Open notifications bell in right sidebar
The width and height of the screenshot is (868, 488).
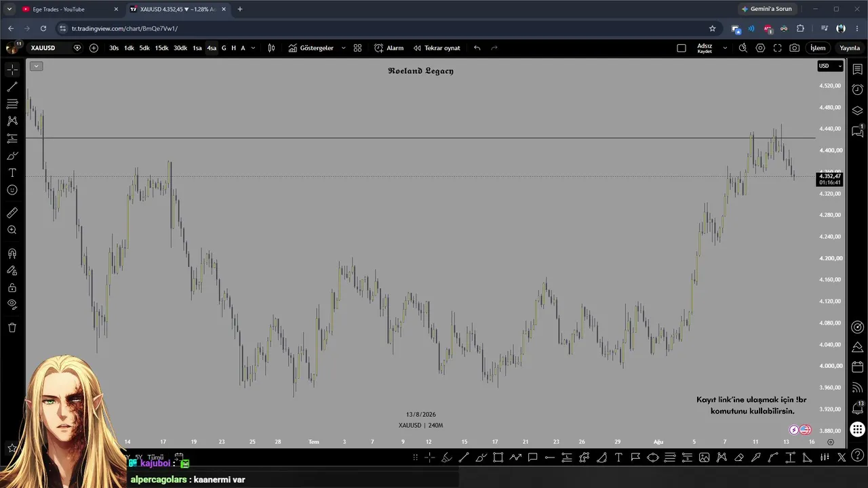858,409
